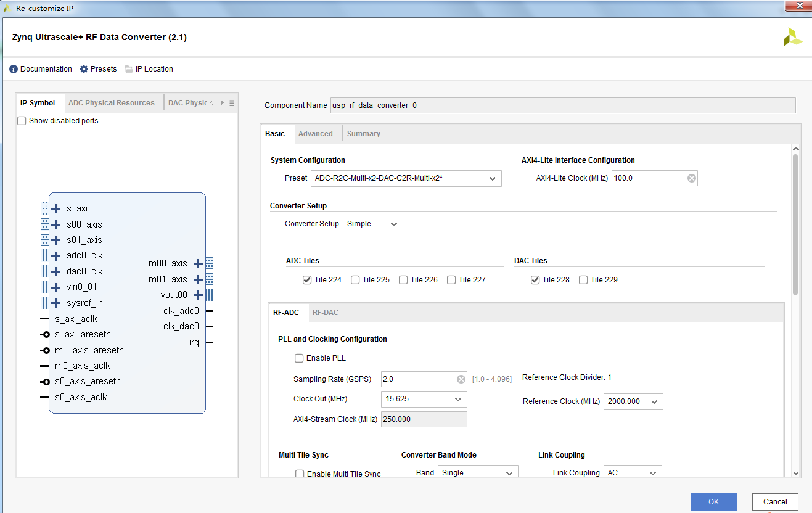The width and height of the screenshot is (812, 513).
Task: Toggle Show disabled ports
Action: 22,120
